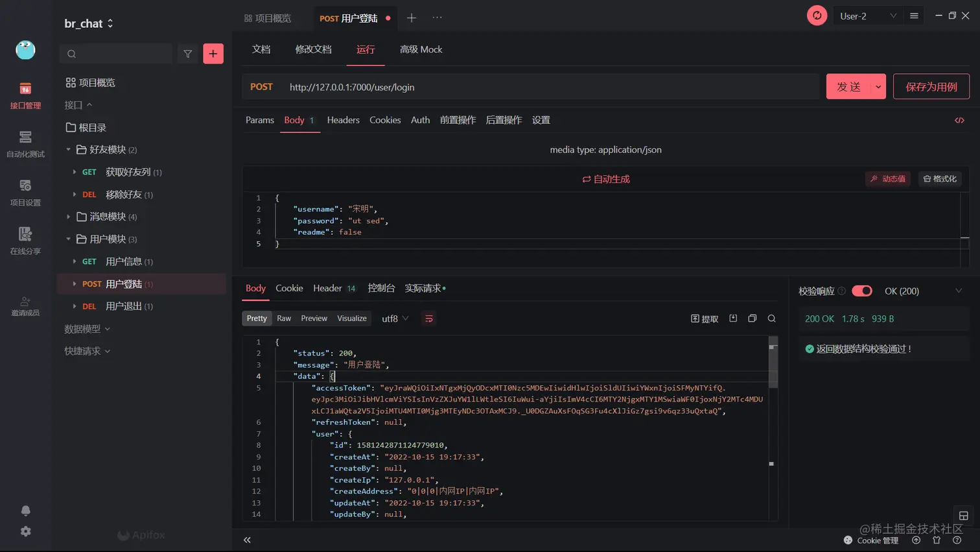Add a new tab with plus icon

412,18
